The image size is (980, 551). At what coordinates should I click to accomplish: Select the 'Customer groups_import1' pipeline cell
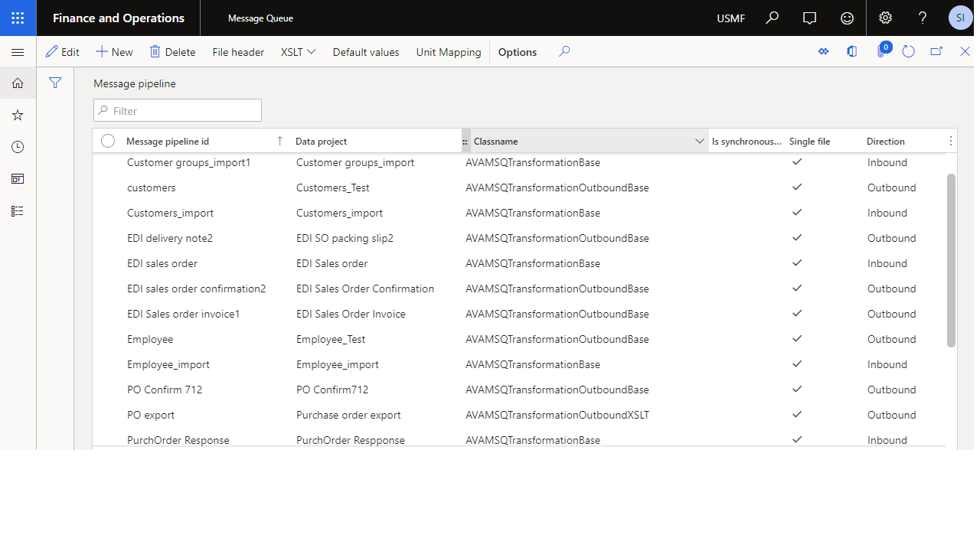[188, 162]
